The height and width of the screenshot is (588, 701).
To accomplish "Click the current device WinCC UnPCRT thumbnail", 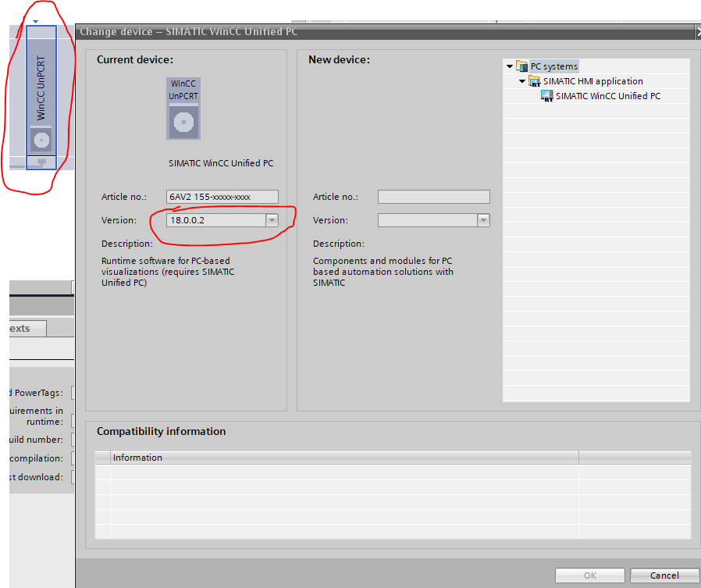I will coord(183,109).
